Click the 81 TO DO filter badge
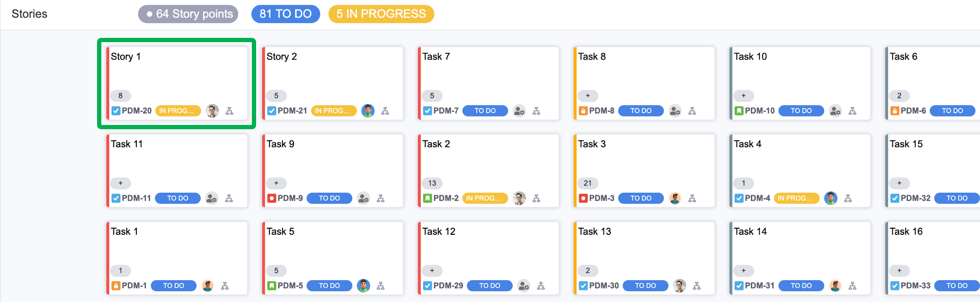The height and width of the screenshot is (302, 980). click(x=285, y=14)
